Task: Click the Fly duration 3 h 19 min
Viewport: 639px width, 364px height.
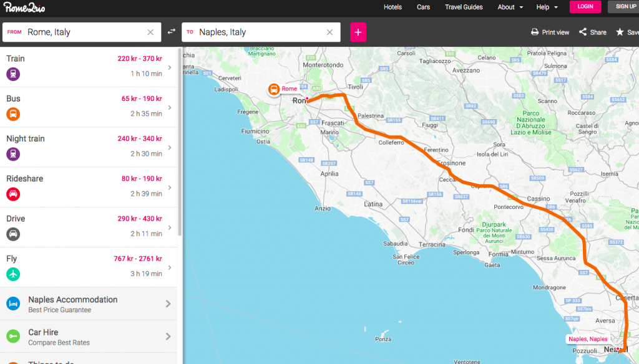Action: click(x=146, y=274)
